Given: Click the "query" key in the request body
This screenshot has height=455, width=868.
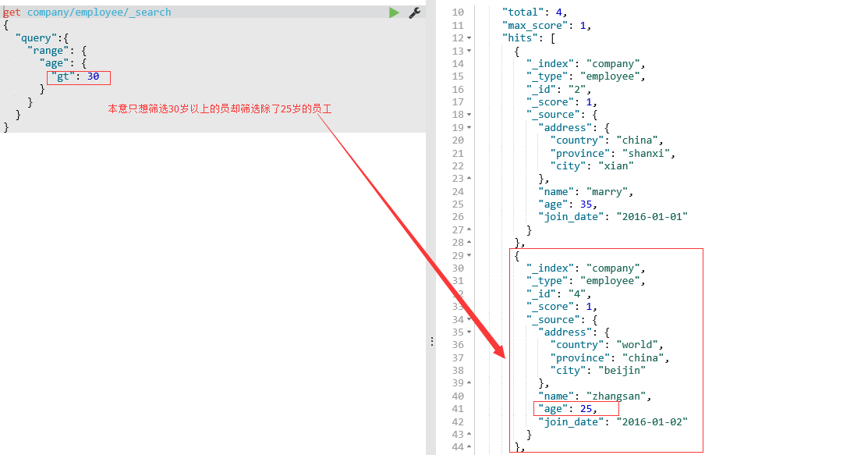Looking at the screenshot, I should pos(37,38).
